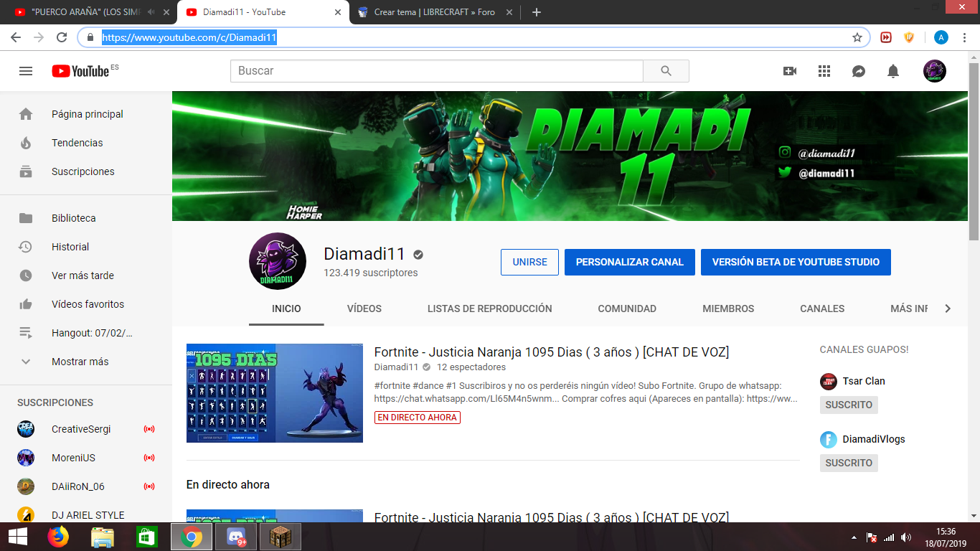Viewport: 980px width, 551px height.
Task: Click the address bar URL
Action: click(189, 37)
